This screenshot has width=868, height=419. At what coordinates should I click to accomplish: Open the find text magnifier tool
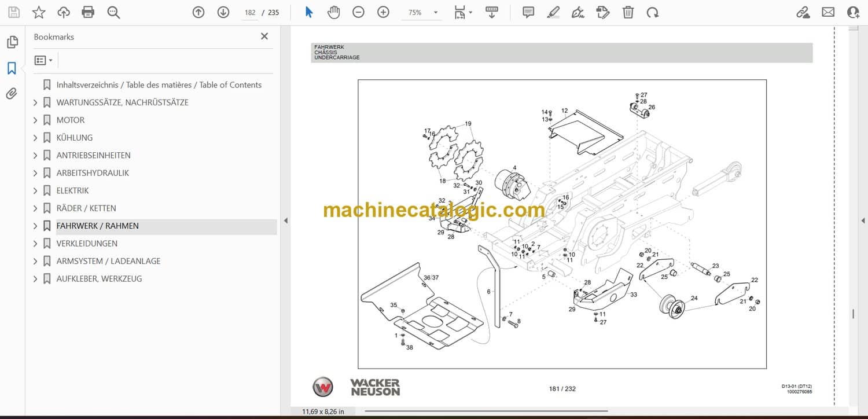tap(113, 12)
